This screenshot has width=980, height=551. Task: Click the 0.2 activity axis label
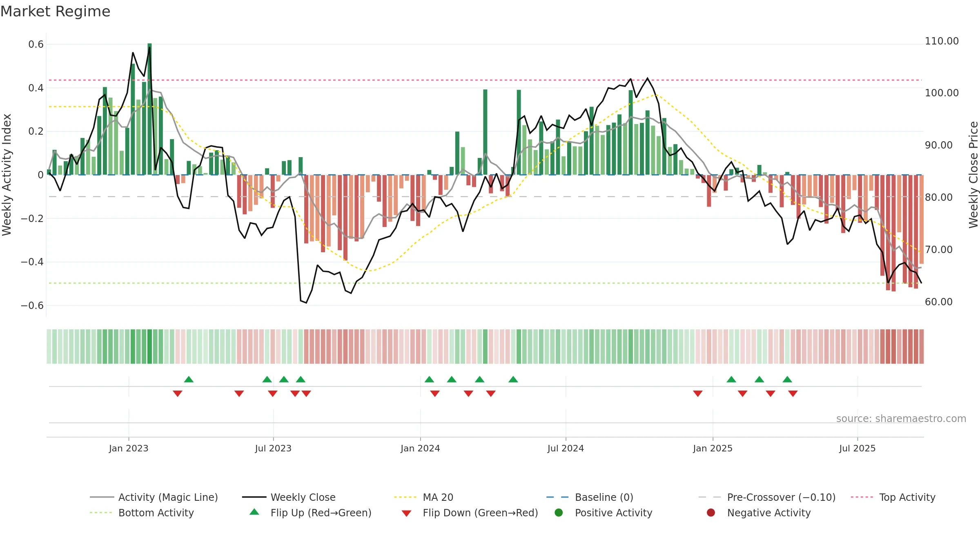click(36, 131)
